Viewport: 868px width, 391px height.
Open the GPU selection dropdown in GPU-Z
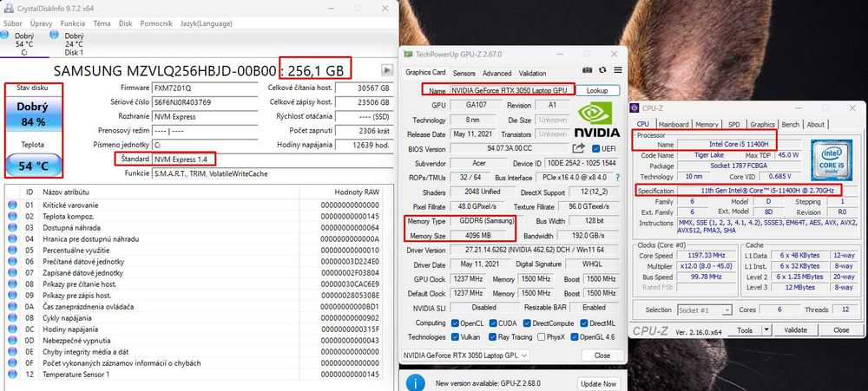(464, 355)
